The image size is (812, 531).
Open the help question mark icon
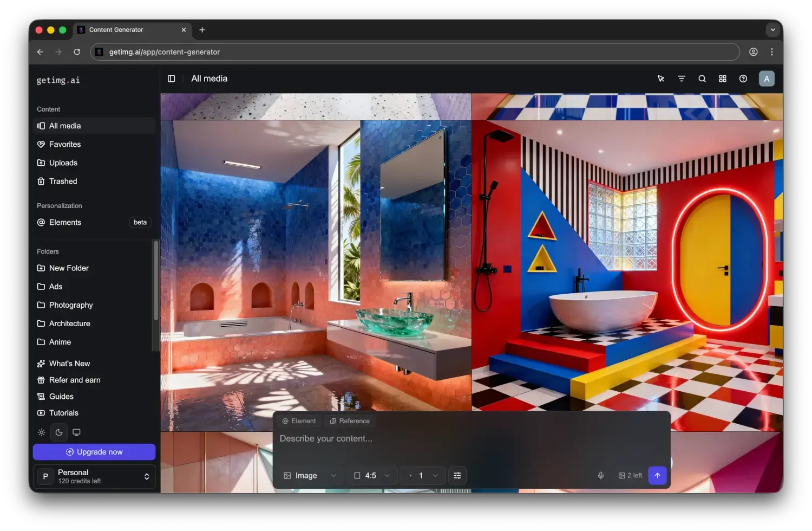point(743,79)
